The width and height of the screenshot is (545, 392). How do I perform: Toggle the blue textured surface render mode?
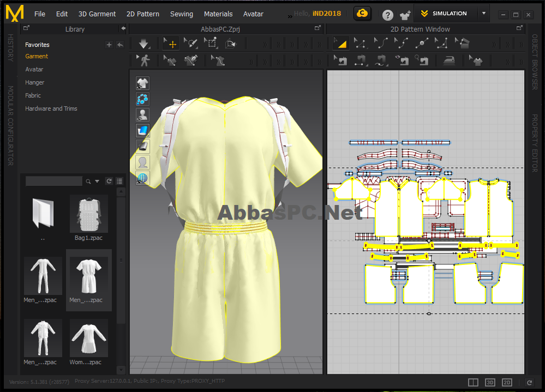[x=142, y=131]
